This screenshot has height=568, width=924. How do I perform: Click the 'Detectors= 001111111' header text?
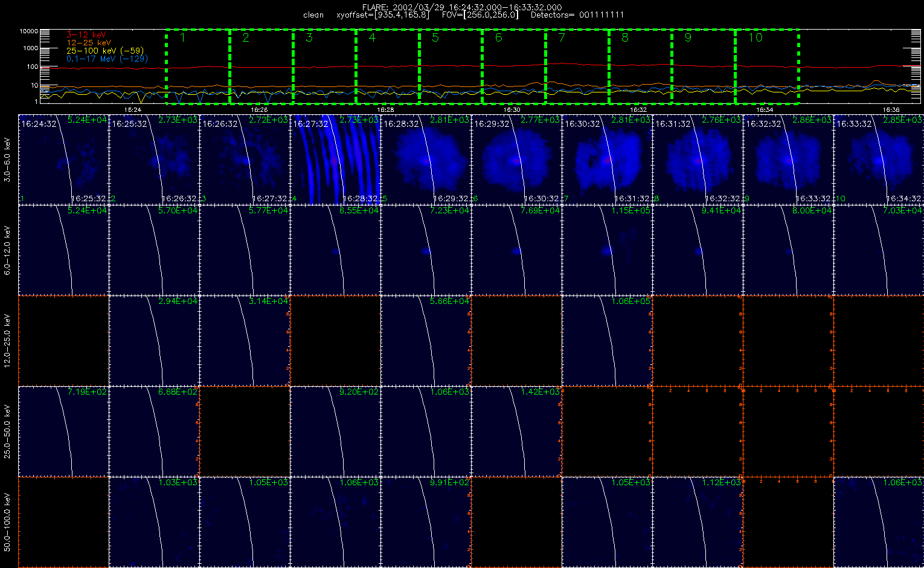[577, 15]
